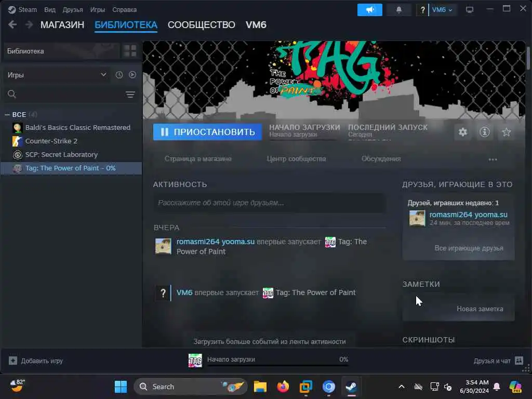Viewport: 532px width, 399px height.
Task: Click VM6 question-mark avatar in activity
Action: 163,293
